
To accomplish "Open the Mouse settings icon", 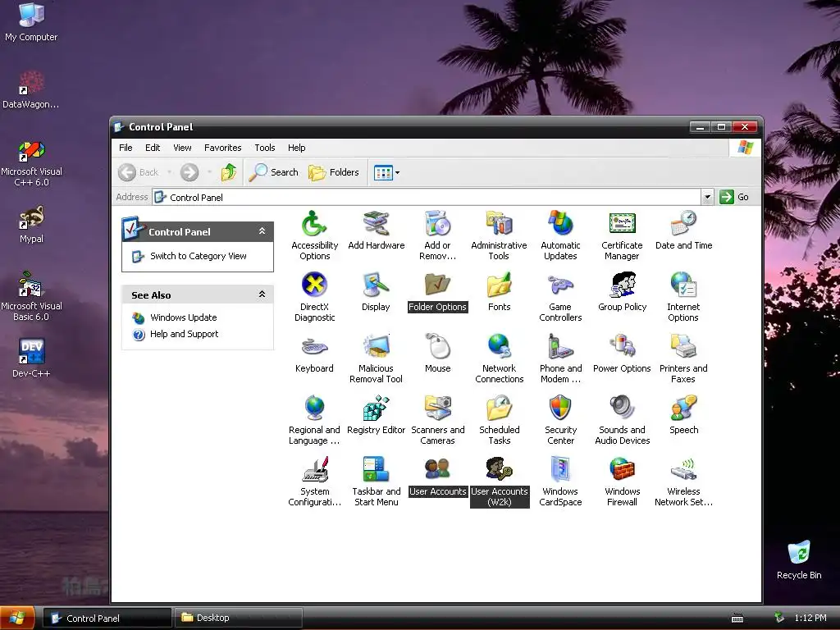I will (438, 354).
